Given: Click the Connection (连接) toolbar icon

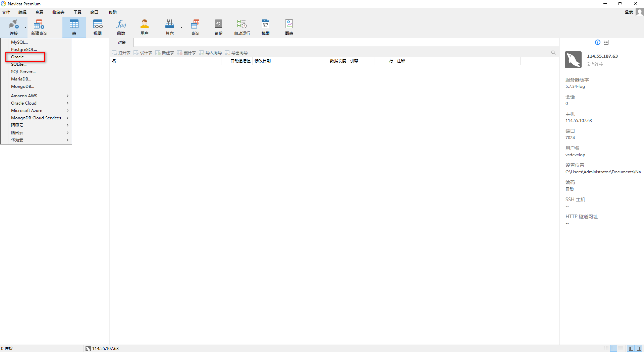Looking at the screenshot, I should coord(13,27).
